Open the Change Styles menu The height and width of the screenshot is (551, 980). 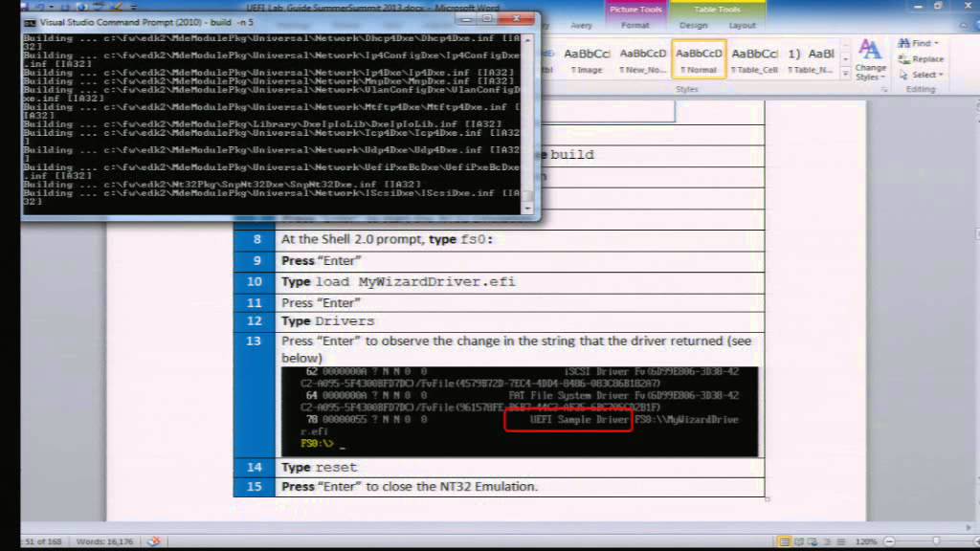[x=871, y=60]
